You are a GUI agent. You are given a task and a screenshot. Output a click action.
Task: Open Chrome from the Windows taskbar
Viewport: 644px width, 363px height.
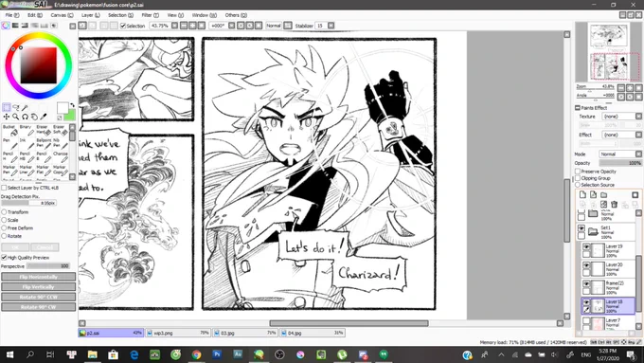coord(196,354)
